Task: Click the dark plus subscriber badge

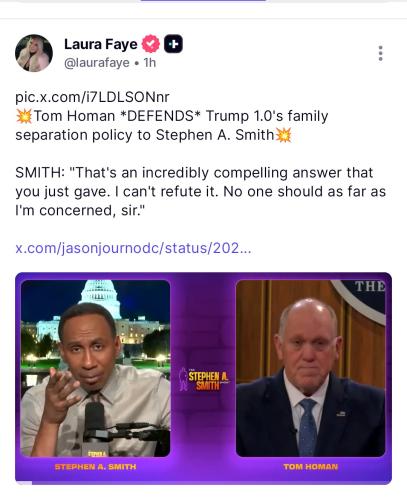Action: coord(173,44)
